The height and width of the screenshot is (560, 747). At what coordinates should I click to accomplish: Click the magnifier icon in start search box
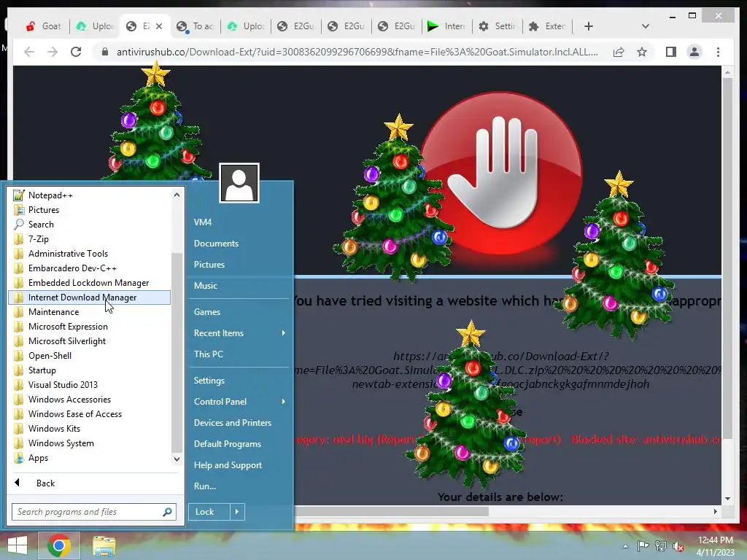[x=167, y=512]
